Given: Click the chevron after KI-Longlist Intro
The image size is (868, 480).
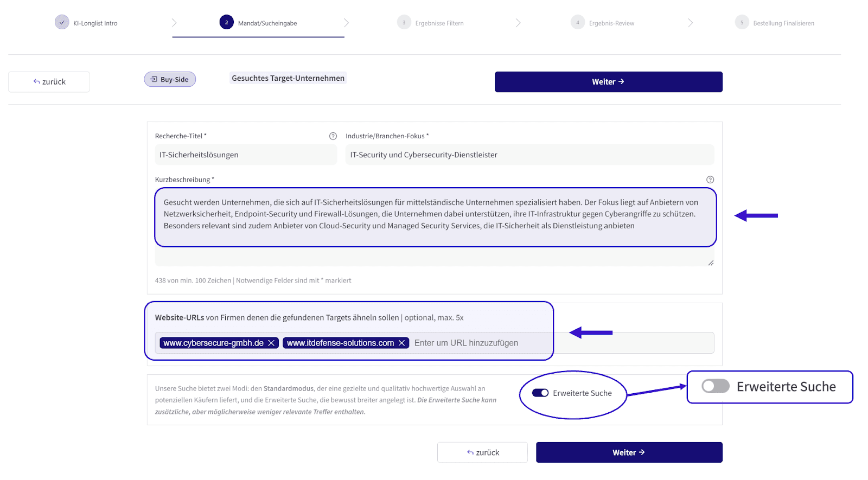Looking at the screenshot, I should [174, 23].
